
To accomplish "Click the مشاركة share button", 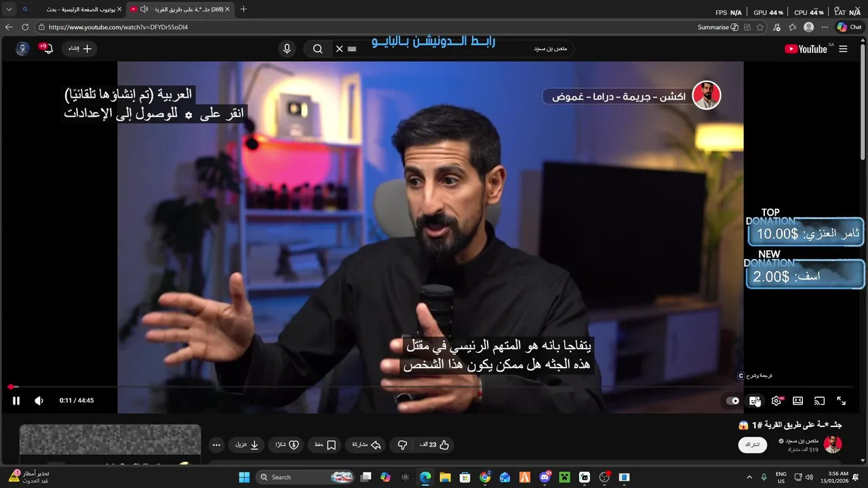I will pyautogui.click(x=366, y=445).
